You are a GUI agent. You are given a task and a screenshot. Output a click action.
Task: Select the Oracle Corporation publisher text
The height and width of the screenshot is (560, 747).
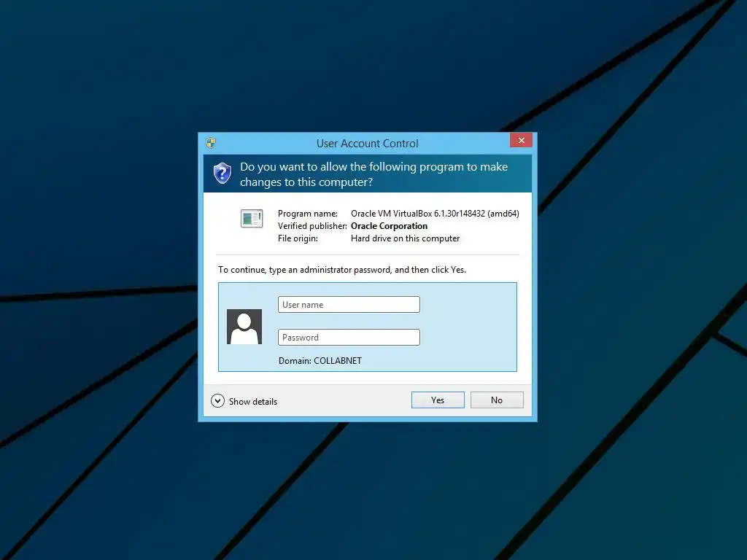point(390,226)
